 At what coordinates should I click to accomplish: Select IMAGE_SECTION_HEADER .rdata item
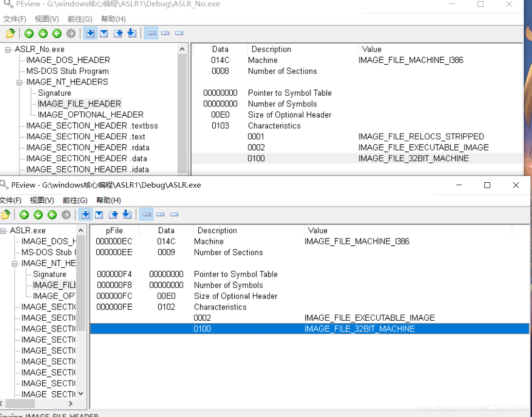pyautogui.click(x=88, y=148)
